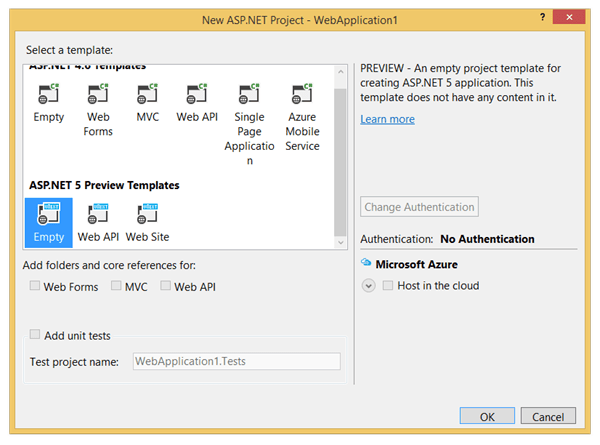The image size is (600, 445).
Task: Enable the Web Forms core references checkbox
Action: [x=35, y=285]
